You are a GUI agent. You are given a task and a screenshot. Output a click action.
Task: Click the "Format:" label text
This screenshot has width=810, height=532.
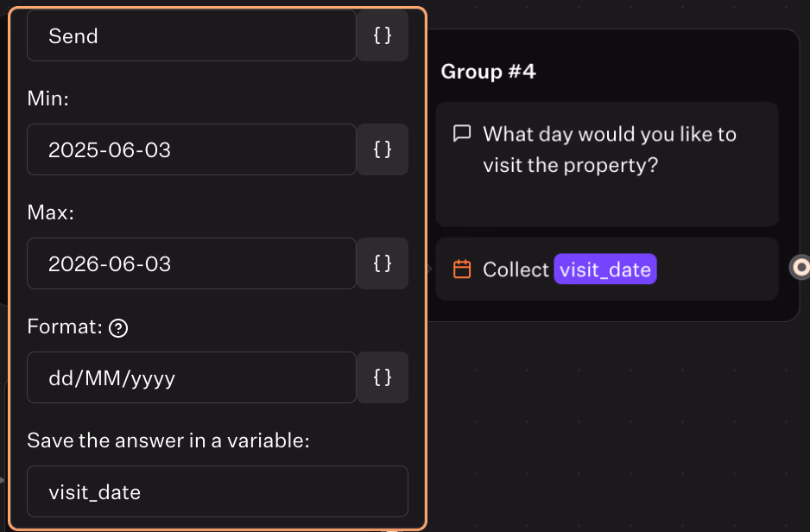click(65, 327)
